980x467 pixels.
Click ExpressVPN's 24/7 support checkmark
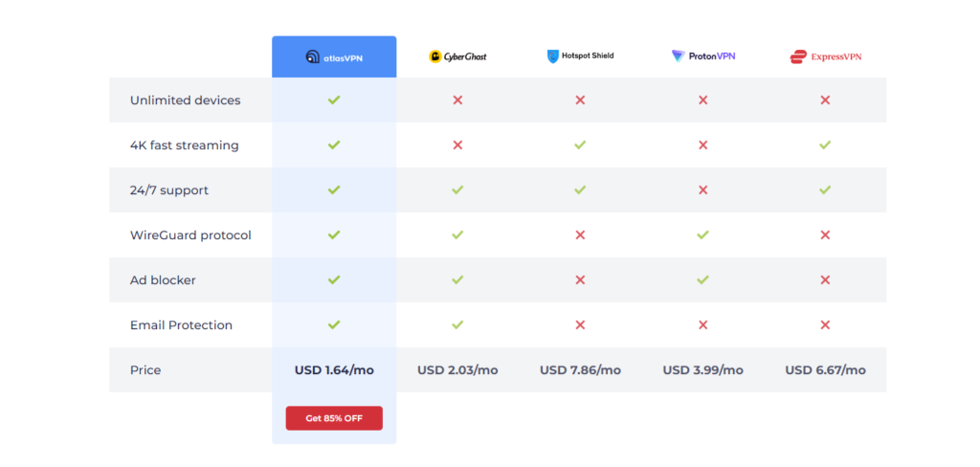(825, 189)
